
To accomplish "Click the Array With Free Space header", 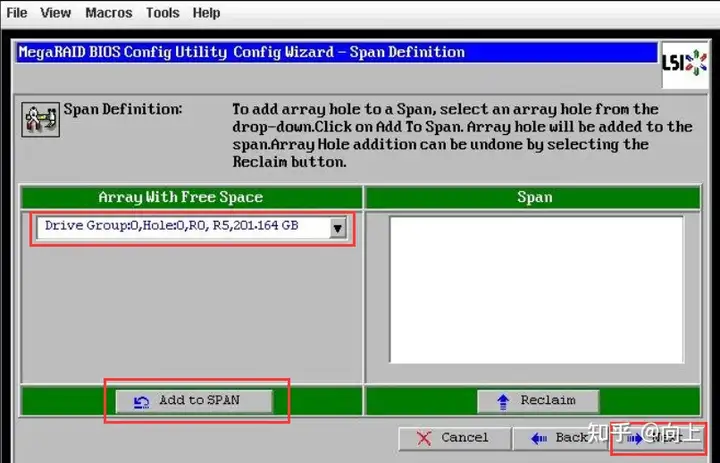I will (x=191, y=198).
